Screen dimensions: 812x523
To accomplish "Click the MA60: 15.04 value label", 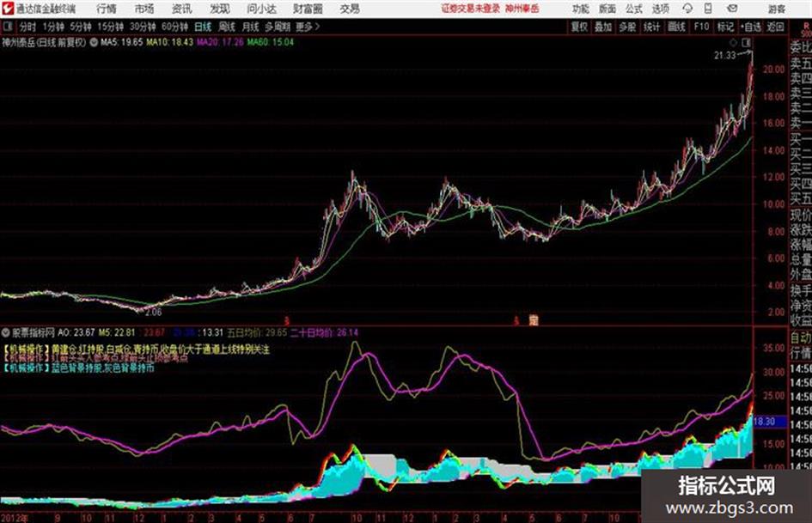I will point(271,42).
